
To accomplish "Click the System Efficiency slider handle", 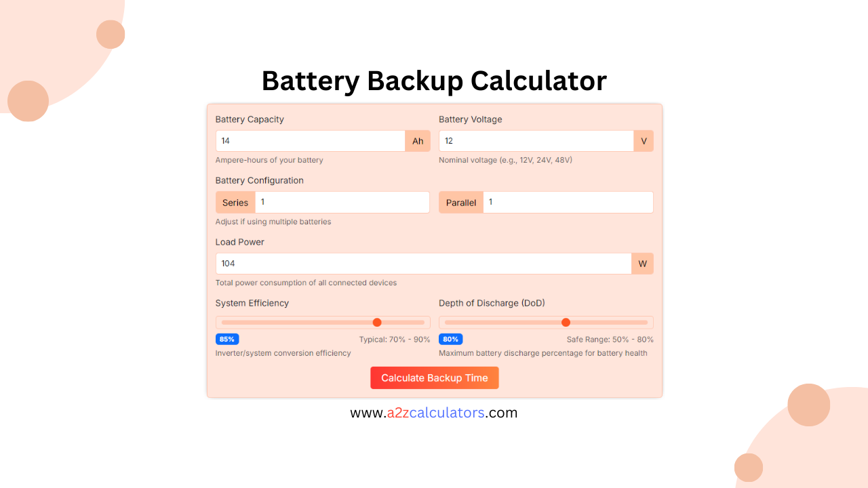I will pos(377,322).
